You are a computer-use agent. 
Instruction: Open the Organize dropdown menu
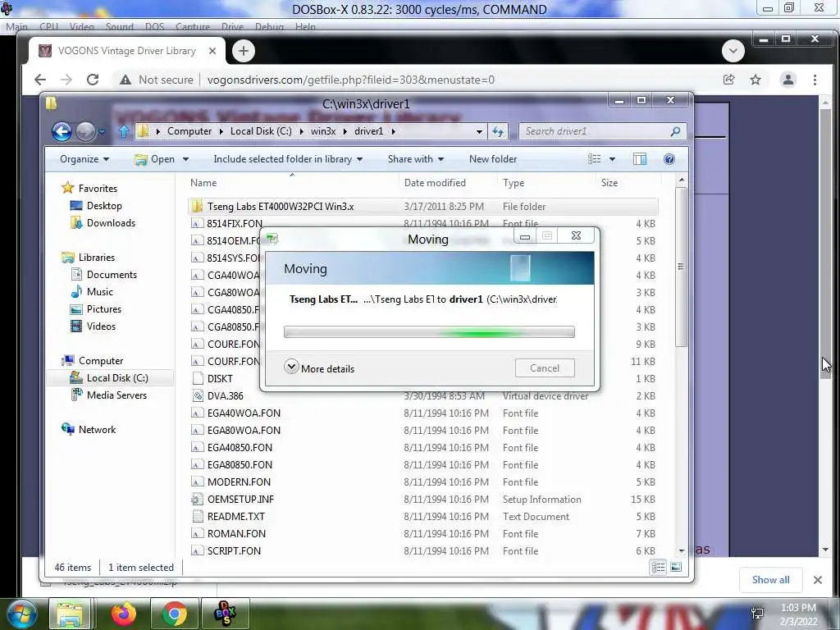click(x=84, y=159)
